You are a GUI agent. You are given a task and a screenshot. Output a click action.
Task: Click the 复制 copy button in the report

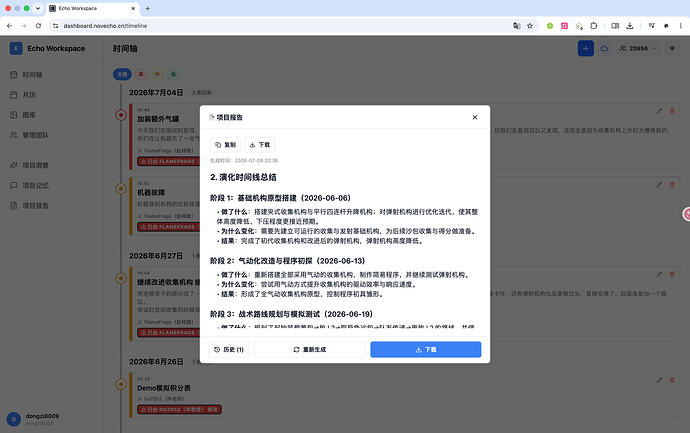[226, 144]
